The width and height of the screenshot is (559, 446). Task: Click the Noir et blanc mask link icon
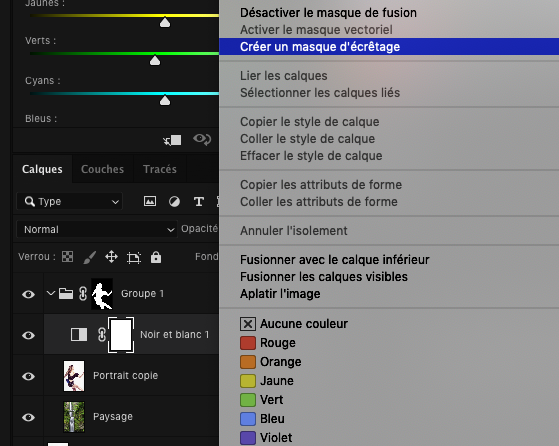(x=102, y=335)
